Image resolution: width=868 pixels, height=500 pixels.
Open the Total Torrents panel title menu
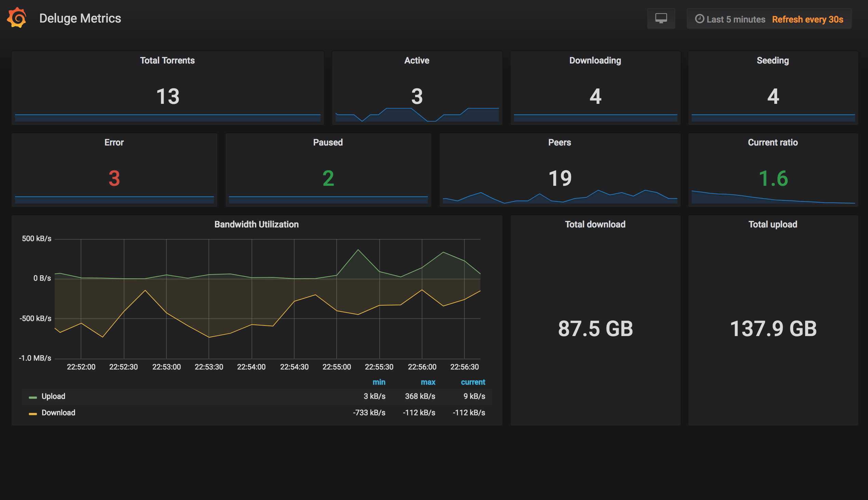167,60
